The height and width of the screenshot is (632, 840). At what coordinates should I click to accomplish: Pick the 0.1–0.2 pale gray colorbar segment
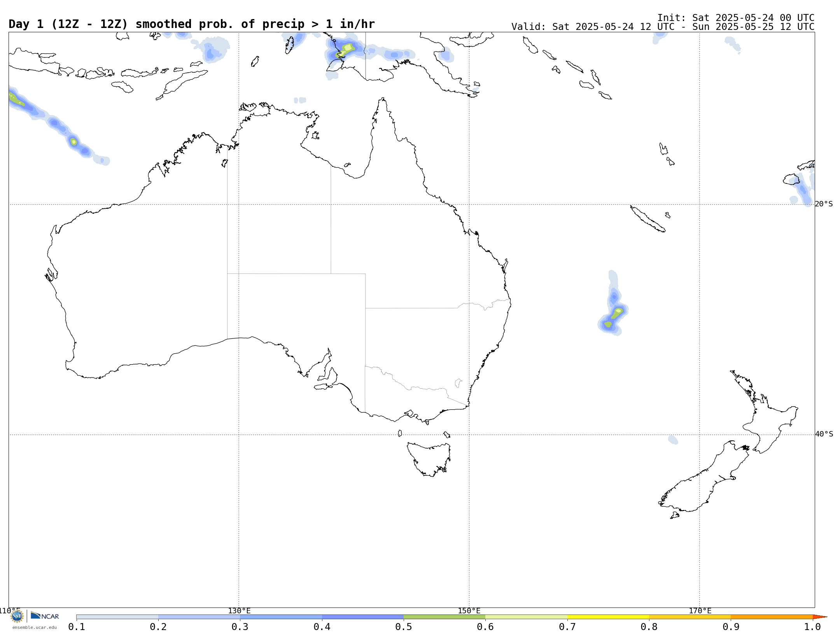pyautogui.click(x=117, y=617)
